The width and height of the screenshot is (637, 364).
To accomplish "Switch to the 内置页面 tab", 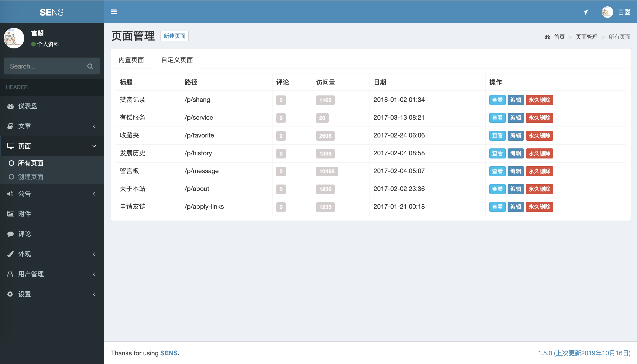I will tap(131, 60).
